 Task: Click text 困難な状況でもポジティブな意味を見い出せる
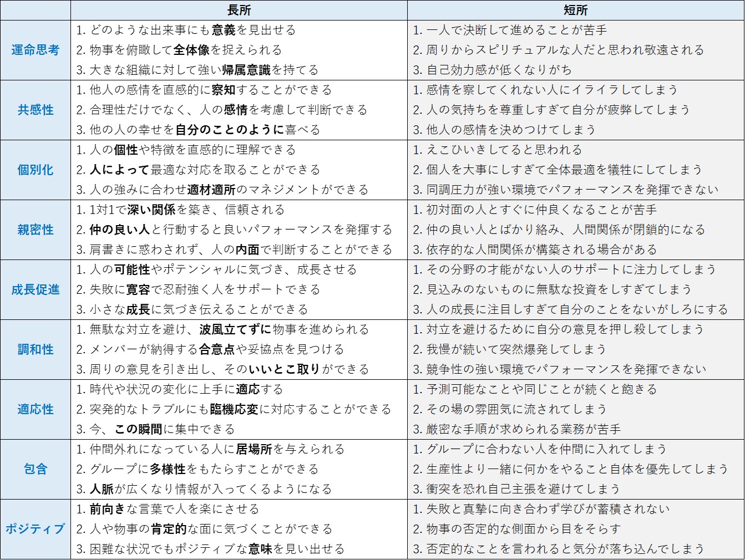(217, 549)
